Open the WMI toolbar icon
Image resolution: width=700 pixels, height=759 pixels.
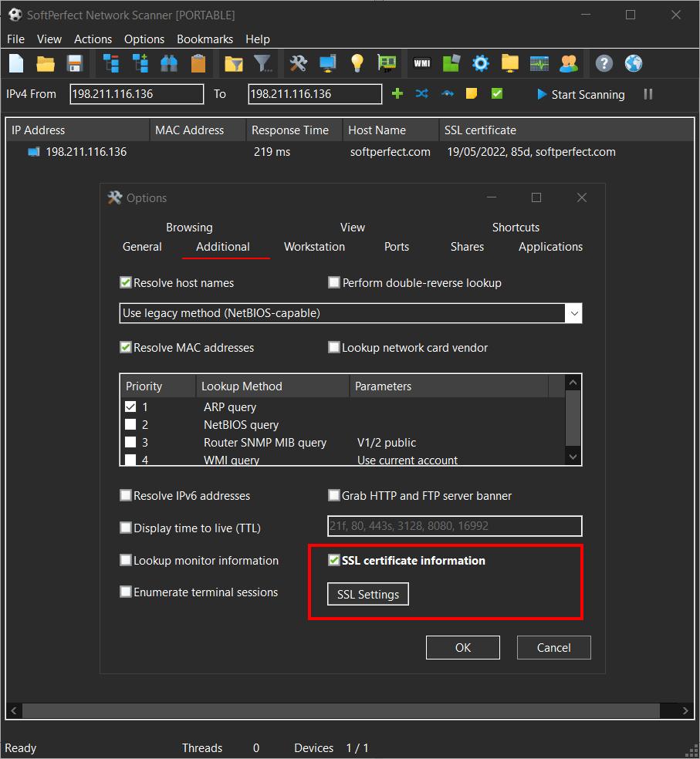coord(422,63)
